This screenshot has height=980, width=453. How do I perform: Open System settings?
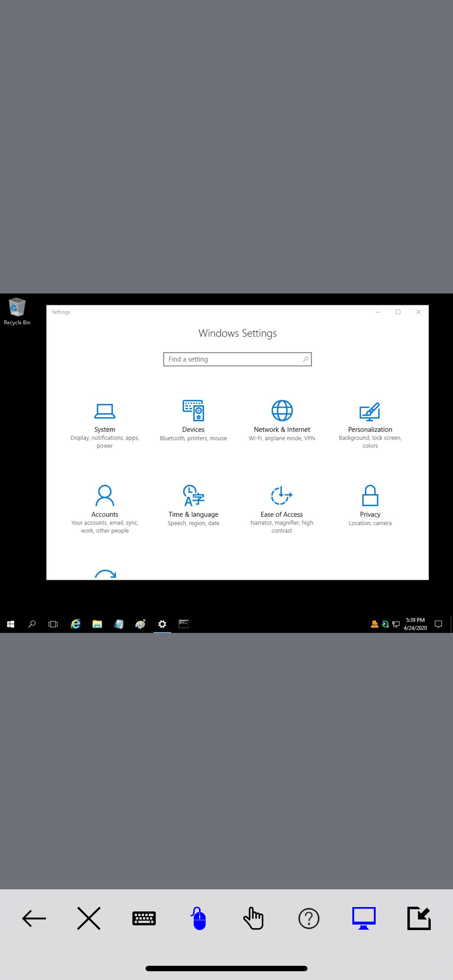click(x=105, y=425)
